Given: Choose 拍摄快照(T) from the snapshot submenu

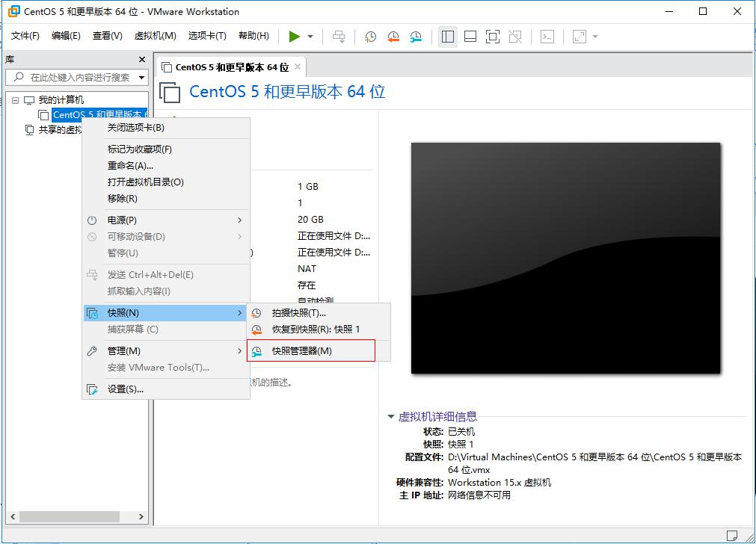Looking at the screenshot, I should pos(298,313).
